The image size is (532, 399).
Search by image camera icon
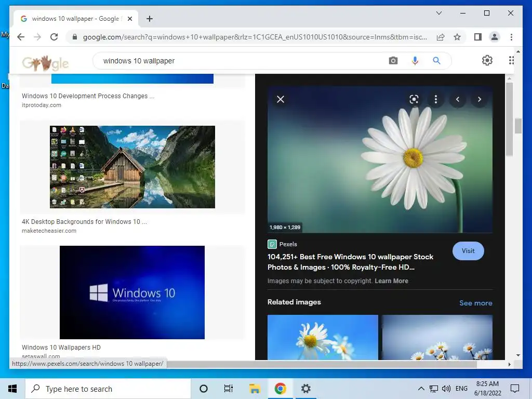pos(393,61)
